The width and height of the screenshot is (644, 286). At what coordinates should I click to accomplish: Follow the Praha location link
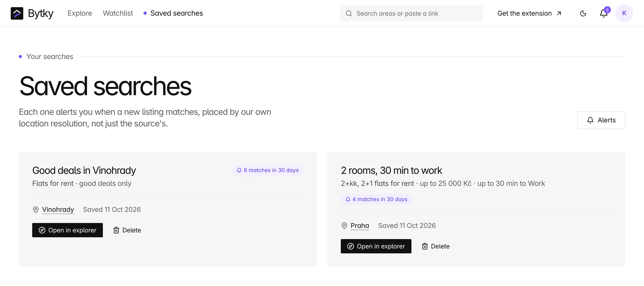coord(360,226)
